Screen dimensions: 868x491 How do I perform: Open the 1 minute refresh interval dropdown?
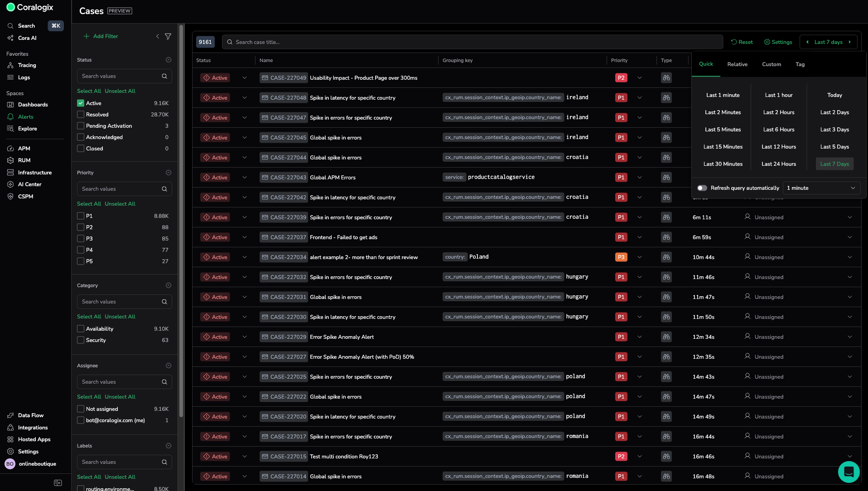(x=821, y=188)
